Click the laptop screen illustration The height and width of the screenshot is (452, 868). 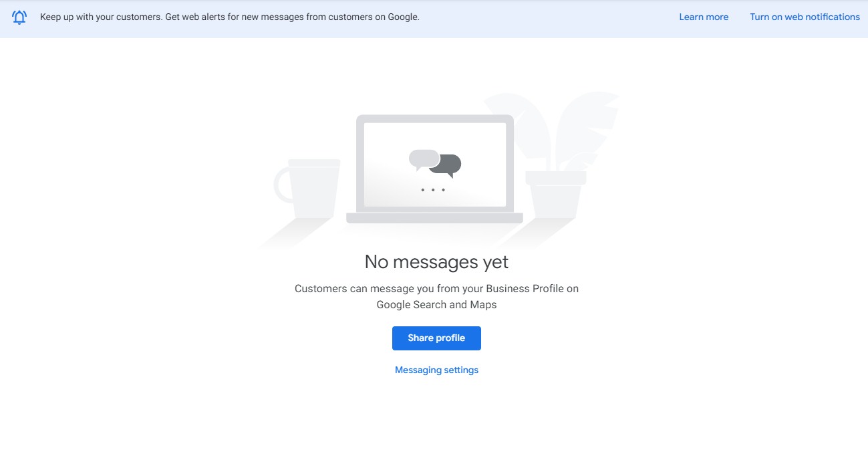click(434, 164)
